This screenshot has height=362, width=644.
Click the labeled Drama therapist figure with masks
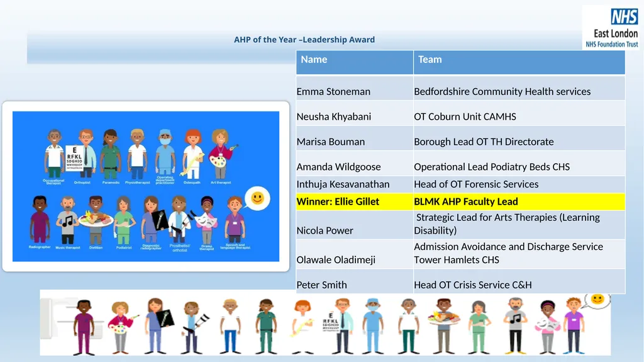pos(207,220)
